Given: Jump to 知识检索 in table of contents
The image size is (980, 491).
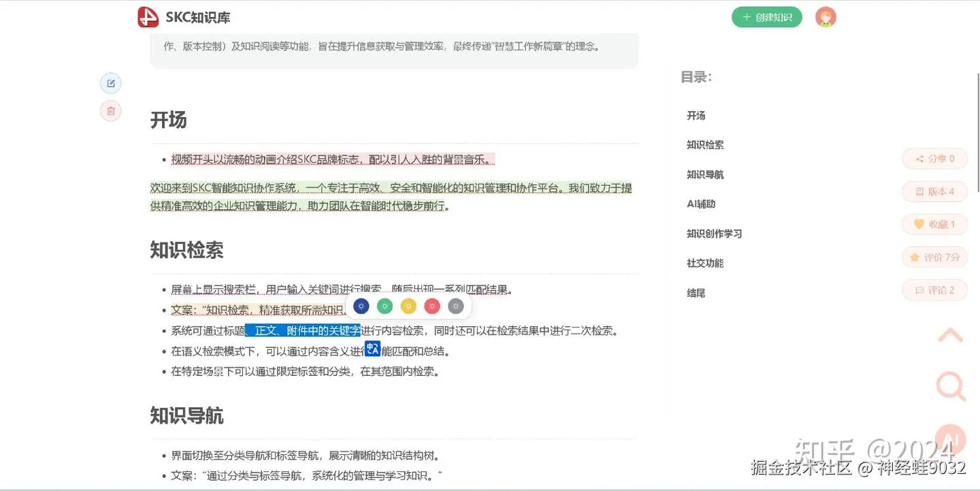Looking at the screenshot, I should click(705, 145).
